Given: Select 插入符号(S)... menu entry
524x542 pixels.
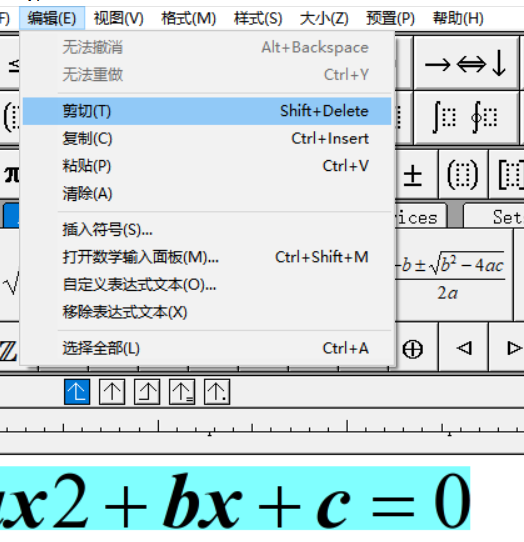Looking at the screenshot, I should click(x=207, y=230).
